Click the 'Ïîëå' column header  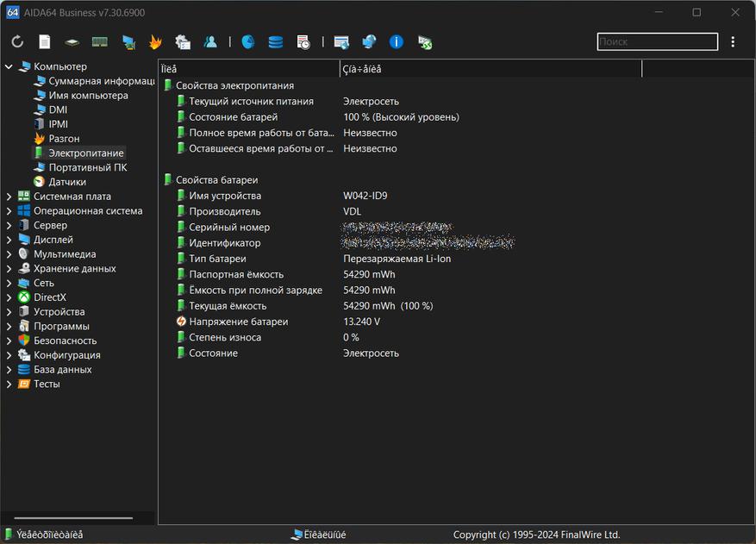point(249,69)
